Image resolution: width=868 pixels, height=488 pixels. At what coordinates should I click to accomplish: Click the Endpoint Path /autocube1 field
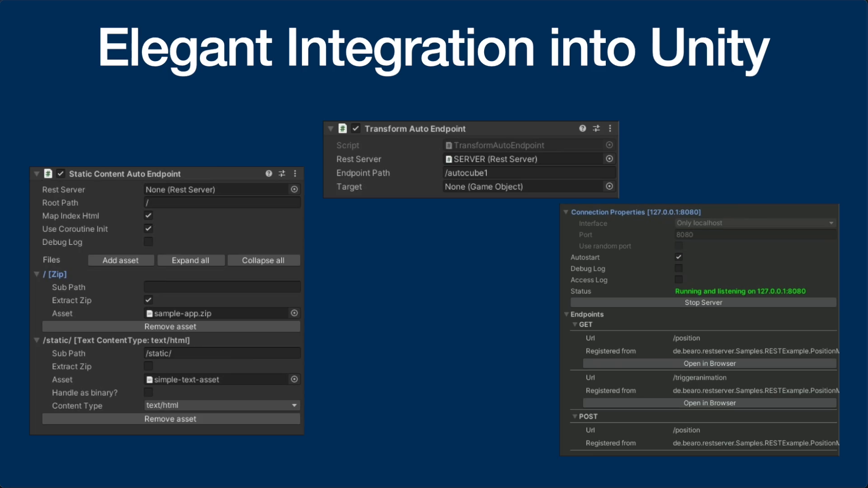tap(529, 173)
